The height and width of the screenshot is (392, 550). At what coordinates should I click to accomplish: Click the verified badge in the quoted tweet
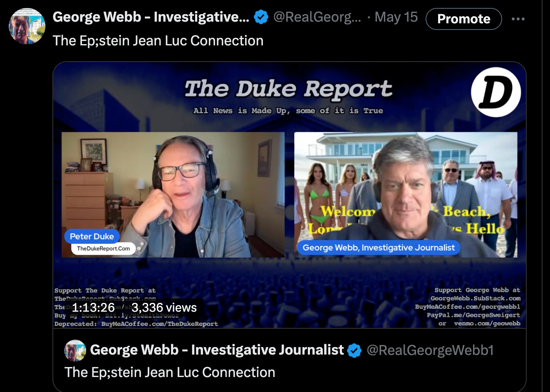(x=354, y=350)
